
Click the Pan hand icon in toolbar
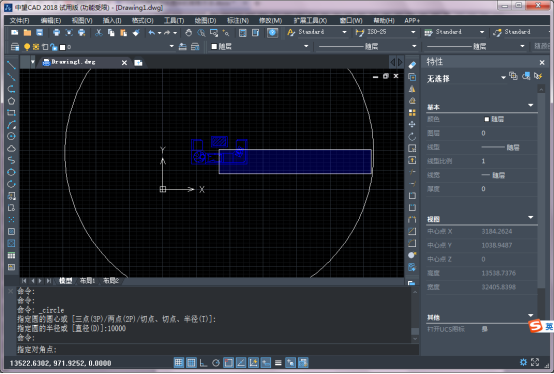[x=188, y=33]
